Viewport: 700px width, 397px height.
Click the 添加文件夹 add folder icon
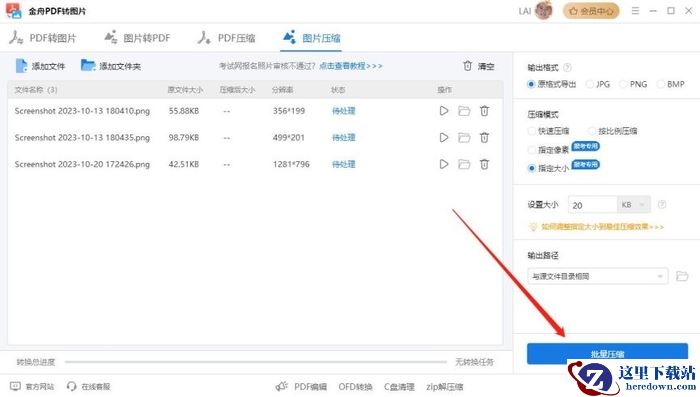click(x=88, y=65)
